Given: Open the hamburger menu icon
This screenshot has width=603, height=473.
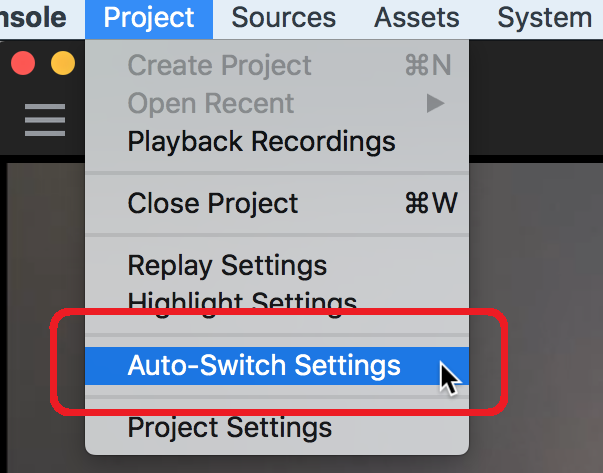Looking at the screenshot, I should click(x=45, y=120).
